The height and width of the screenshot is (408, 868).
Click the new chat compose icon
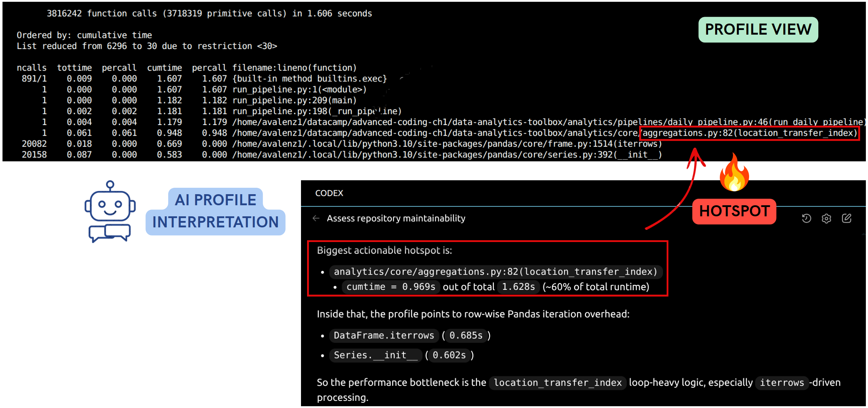(x=847, y=218)
